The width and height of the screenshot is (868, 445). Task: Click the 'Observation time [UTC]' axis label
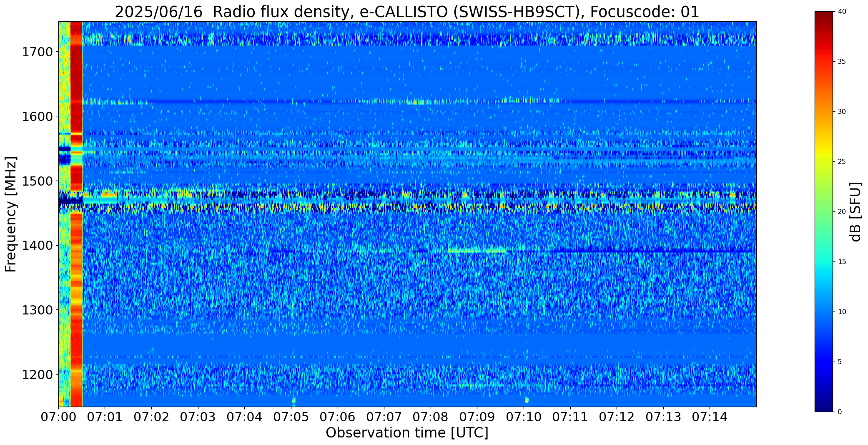click(x=407, y=433)
